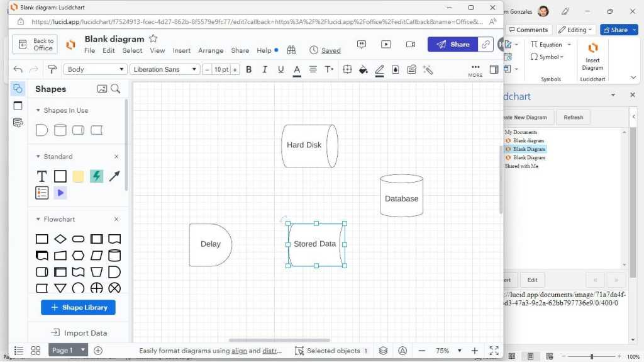Image resolution: width=644 pixels, height=362 pixels.
Task: Adjust the Word zoom slider handle
Action: [x=591, y=357]
